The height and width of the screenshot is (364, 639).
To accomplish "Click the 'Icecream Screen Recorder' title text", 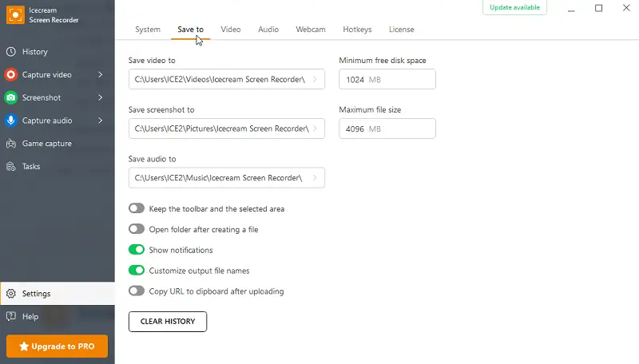I will point(54,15).
